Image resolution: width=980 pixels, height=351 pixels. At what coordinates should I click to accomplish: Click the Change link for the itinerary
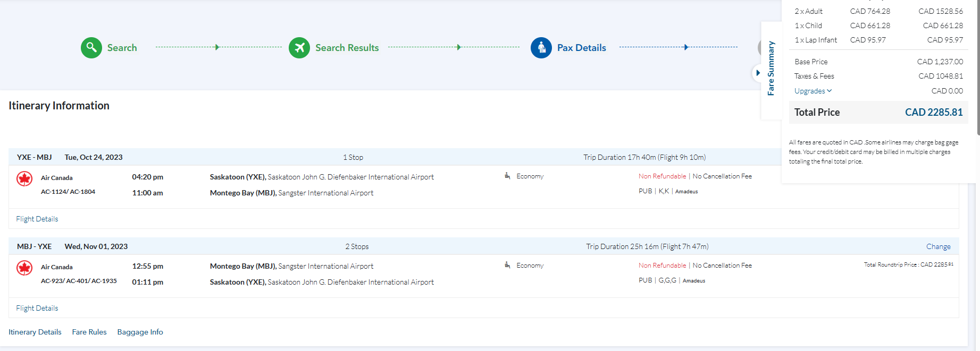pos(938,246)
